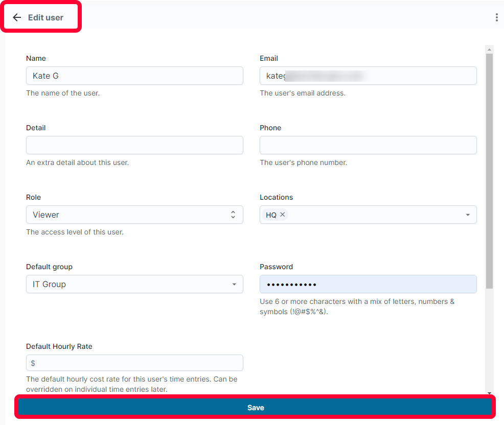Image resolution: width=504 pixels, height=425 pixels.
Task: Click the scrollbar down arrow
Action: pyautogui.click(x=489, y=393)
